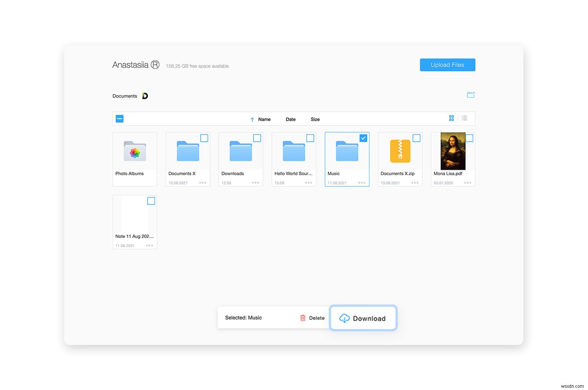The width and height of the screenshot is (588, 390).
Task: Switch to grid view layout
Action: coord(451,118)
